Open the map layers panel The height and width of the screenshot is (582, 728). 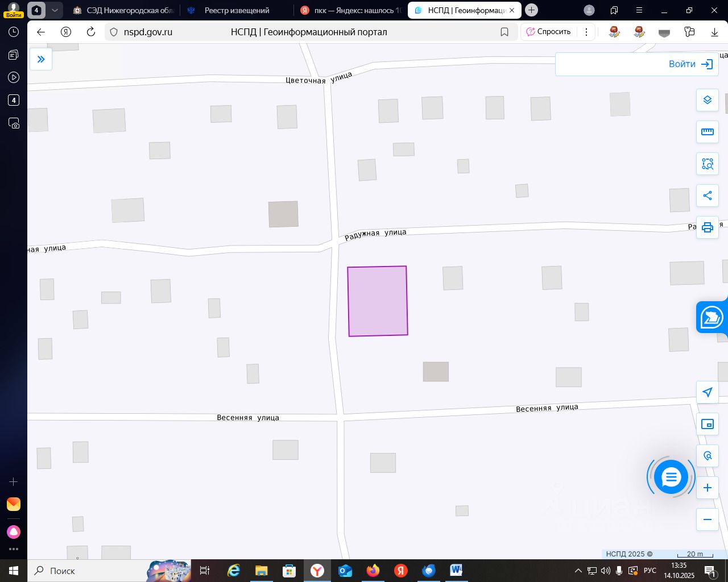pyautogui.click(x=708, y=100)
